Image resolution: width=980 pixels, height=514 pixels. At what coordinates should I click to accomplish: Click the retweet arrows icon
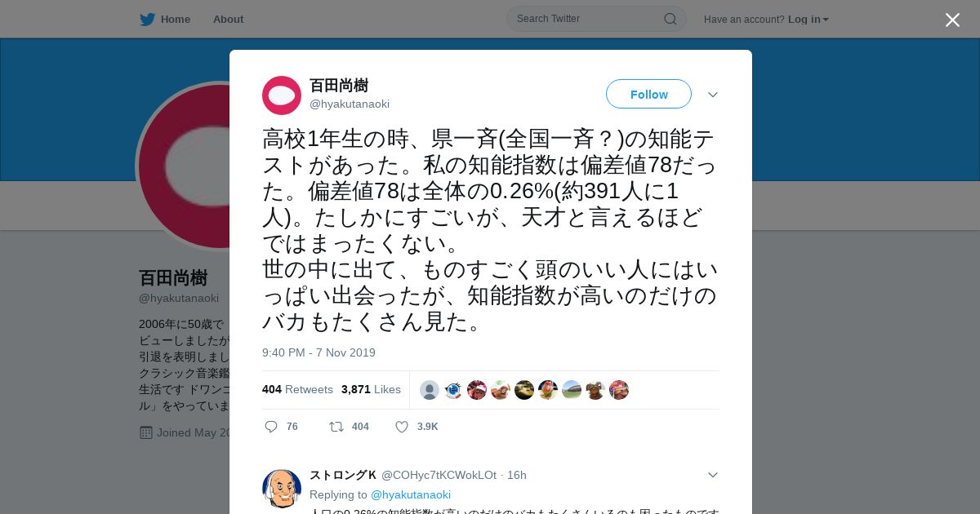click(336, 427)
